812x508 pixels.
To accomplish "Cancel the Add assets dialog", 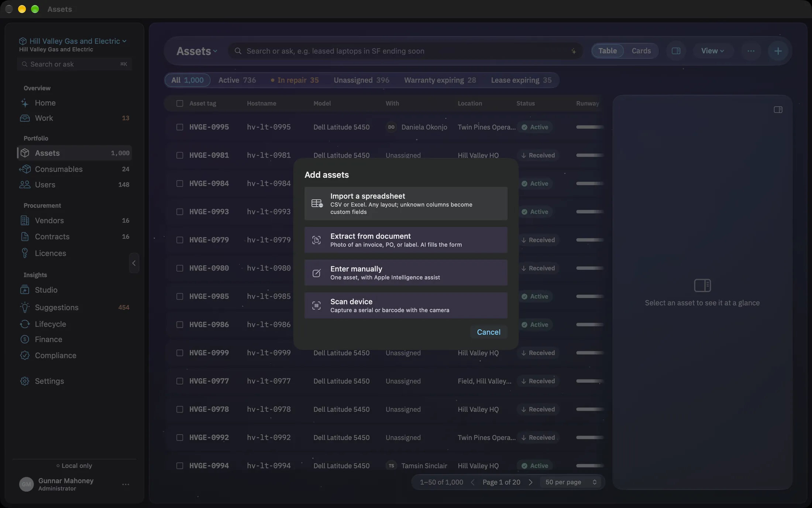I will tap(488, 332).
